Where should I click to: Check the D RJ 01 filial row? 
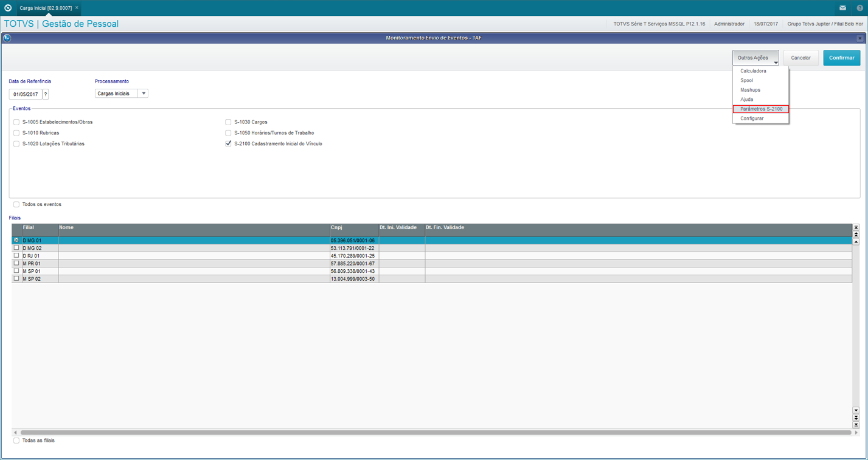pos(16,256)
